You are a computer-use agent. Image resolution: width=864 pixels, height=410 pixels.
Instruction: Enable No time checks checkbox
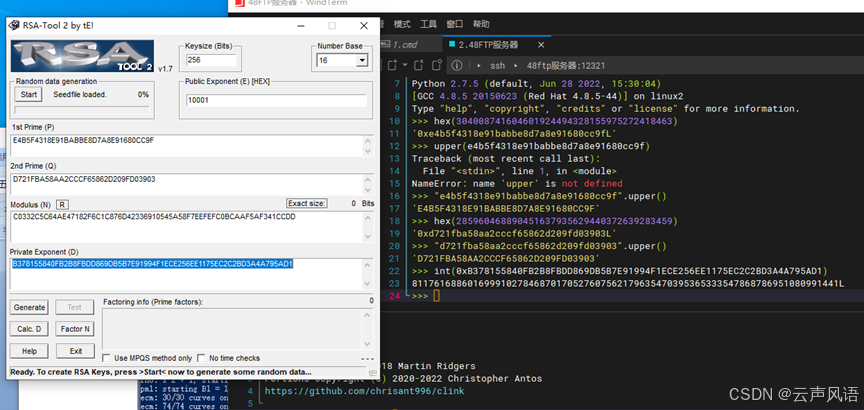201,358
